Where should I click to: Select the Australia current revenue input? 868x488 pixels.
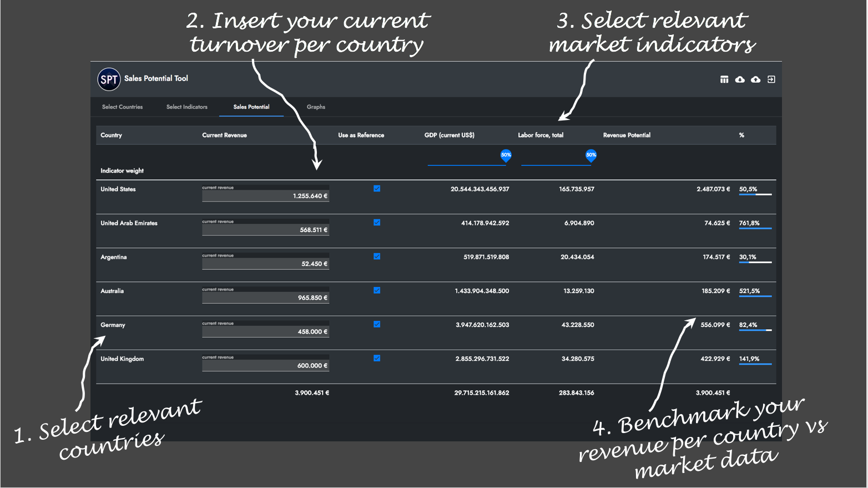[265, 298]
